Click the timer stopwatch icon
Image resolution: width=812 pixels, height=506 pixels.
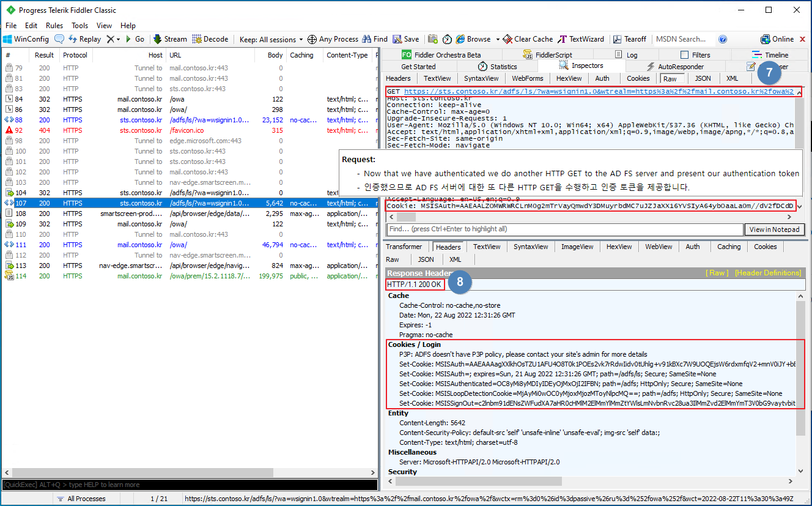tap(448, 39)
